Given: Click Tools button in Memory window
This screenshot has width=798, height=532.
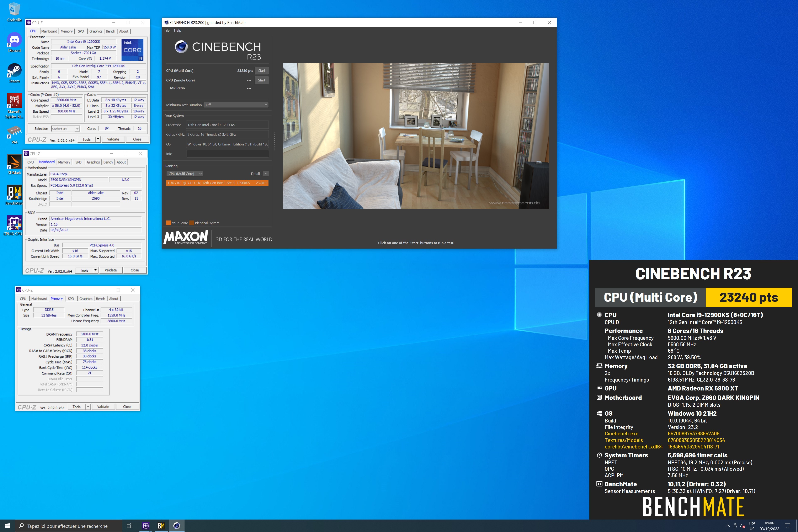Looking at the screenshot, I should pos(77,407).
